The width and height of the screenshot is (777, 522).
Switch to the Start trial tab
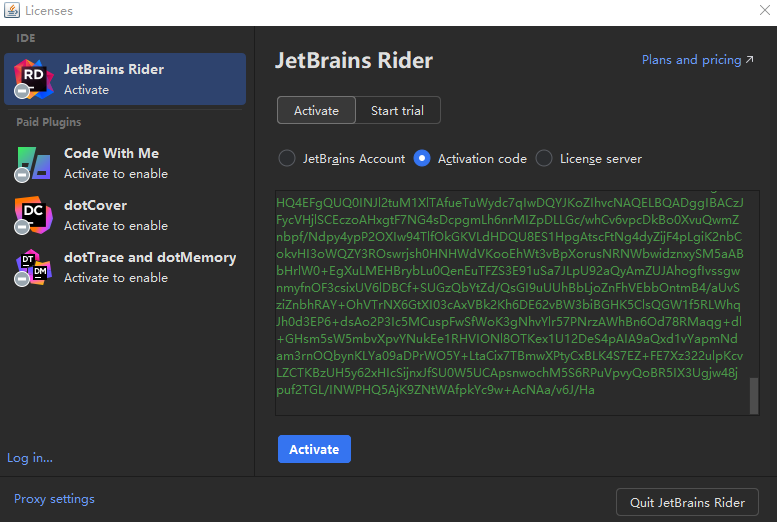pos(397,110)
